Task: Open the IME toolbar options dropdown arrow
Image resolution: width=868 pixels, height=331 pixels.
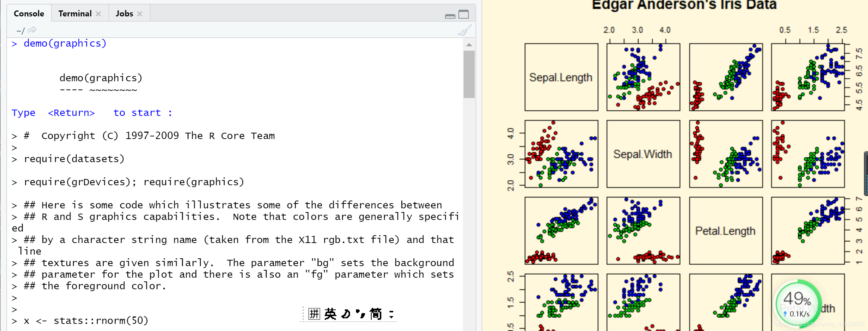Action: (x=391, y=314)
